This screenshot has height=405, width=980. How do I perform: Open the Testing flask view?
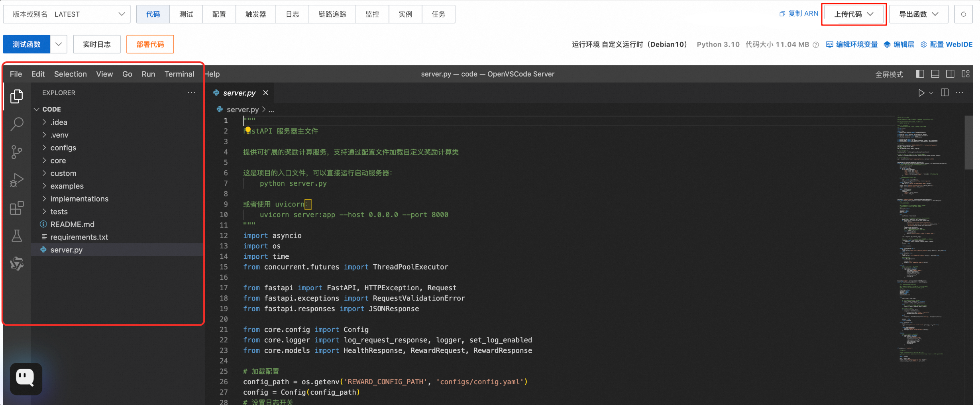coord(17,236)
